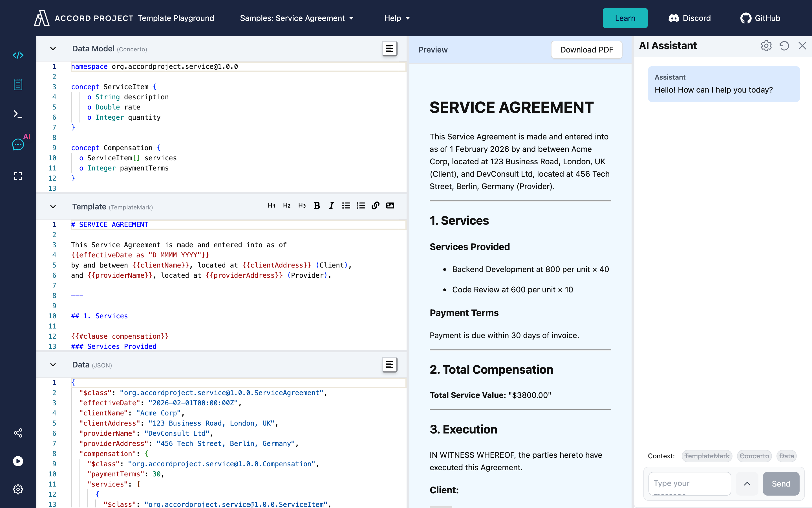Open AI Assistant settings gear
The width and height of the screenshot is (812, 508).
[x=766, y=46]
